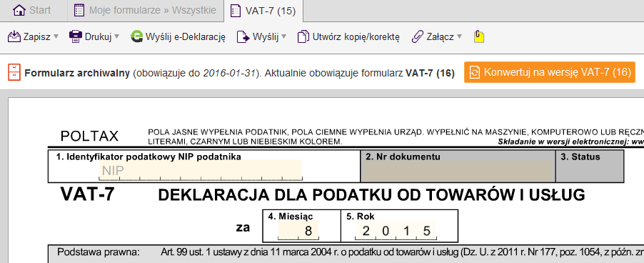
Task: Expand the Drukuj dropdown arrow
Action: click(116, 36)
